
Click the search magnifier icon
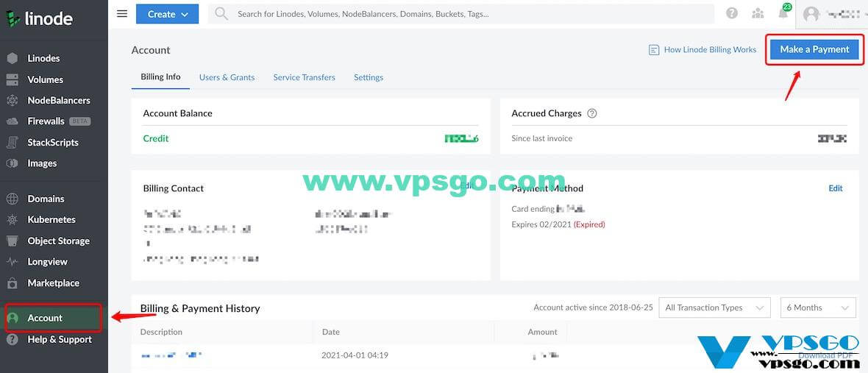coord(221,14)
